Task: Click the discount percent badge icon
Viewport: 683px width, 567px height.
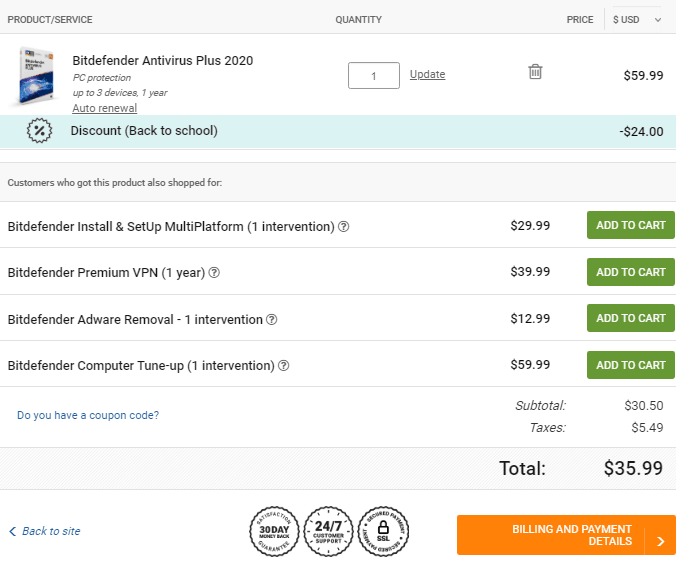Action: pos(39,131)
